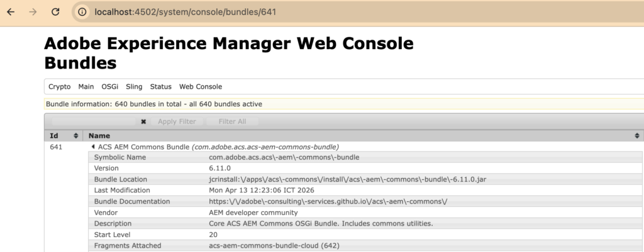Screen dimensions: 644x252
Task: Reload the current page
Action: 55,12
